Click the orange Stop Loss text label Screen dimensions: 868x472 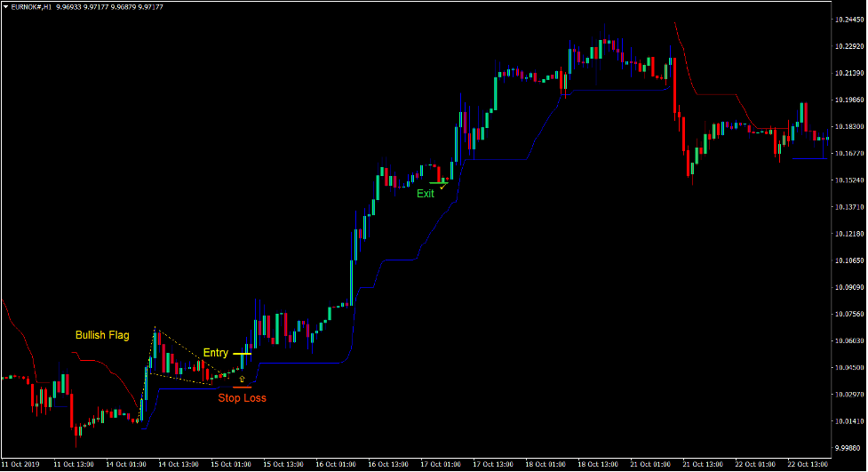(x=242, y=398)
